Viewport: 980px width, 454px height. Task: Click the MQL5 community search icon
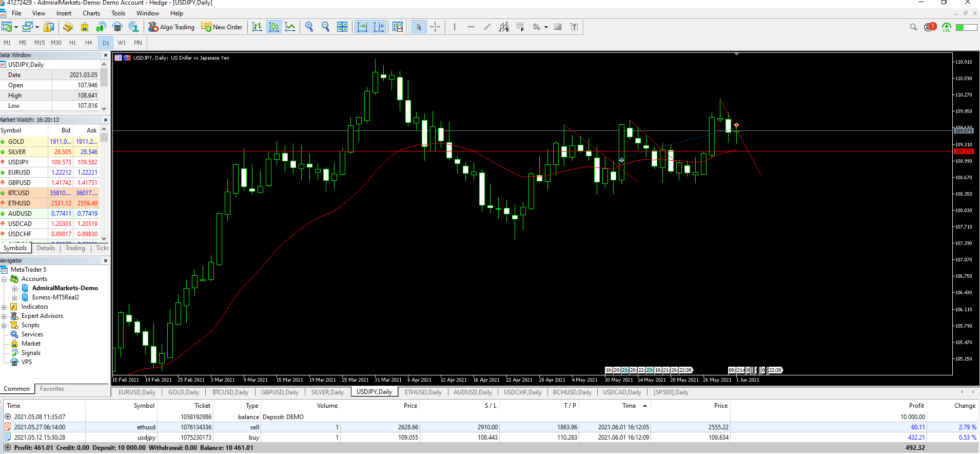(134, 27)
